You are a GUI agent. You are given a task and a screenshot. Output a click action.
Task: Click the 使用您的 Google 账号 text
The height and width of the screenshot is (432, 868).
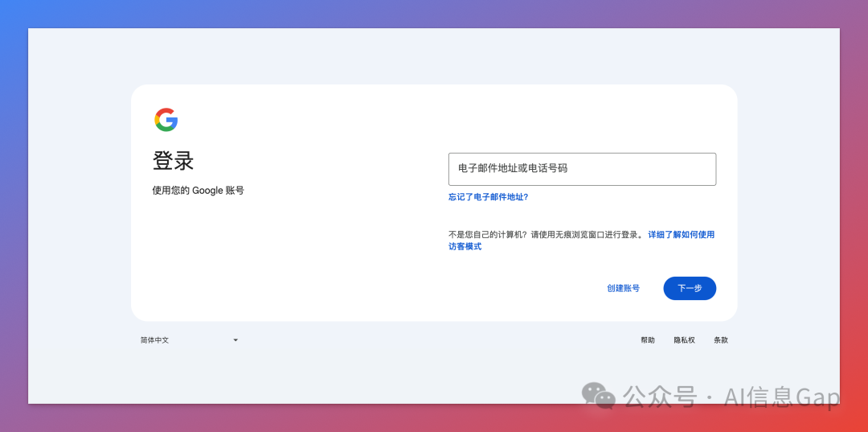coord(199,191)
